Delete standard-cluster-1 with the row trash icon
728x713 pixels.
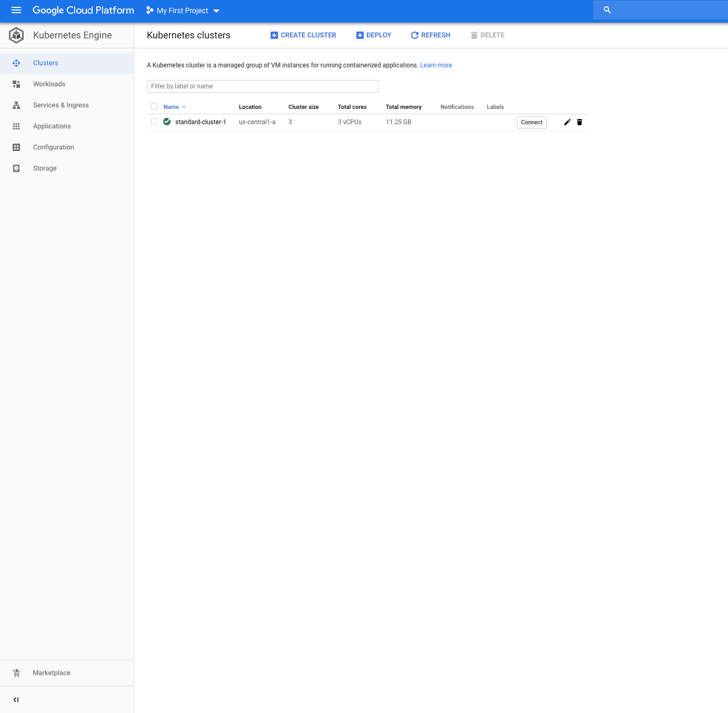tap(580, 122)
